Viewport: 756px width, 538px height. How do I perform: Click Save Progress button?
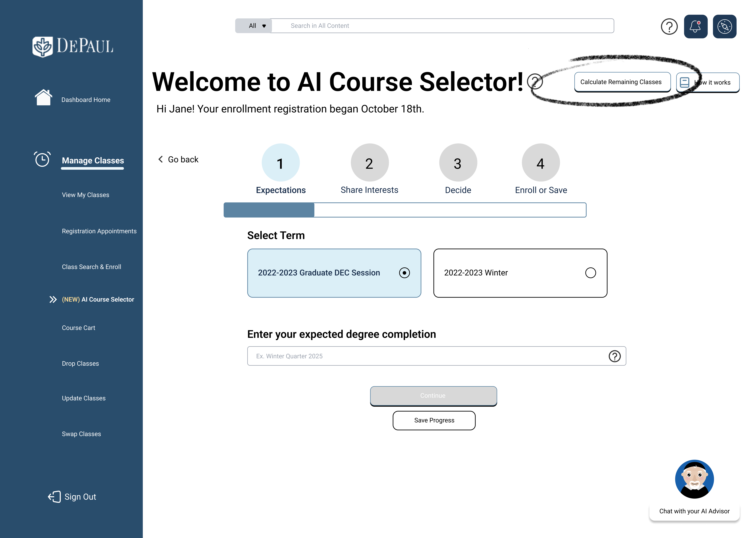434,420
